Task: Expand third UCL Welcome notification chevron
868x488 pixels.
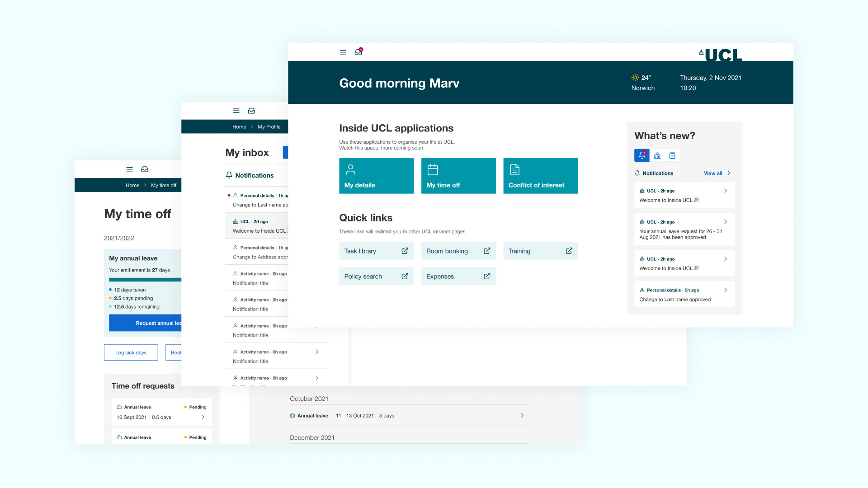Action: pyautogui.click(x=726, y=259)
